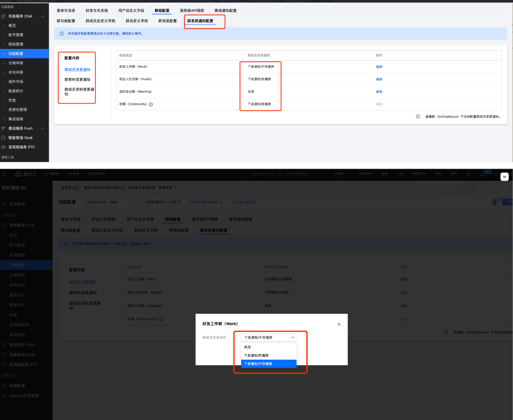Click the white chevron-down button at top right
Viewport: 513px width, 420px height.
(505, 177)
